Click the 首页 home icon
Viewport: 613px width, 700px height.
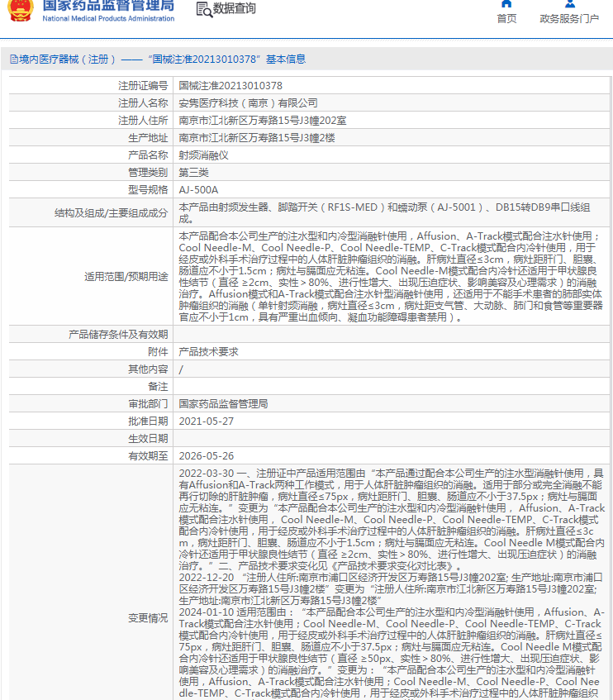506,4
